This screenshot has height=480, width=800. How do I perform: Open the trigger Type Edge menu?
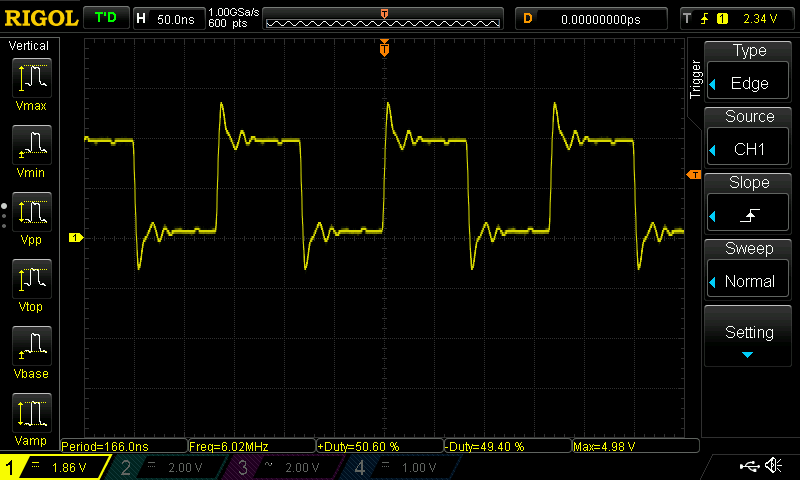click(749, 72)
